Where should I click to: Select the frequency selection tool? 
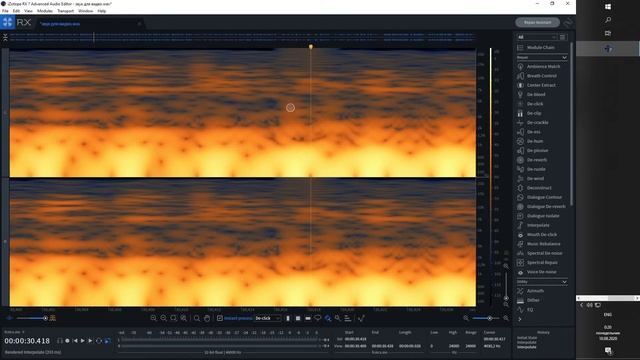pyautogui.click(x=308, y=318)
